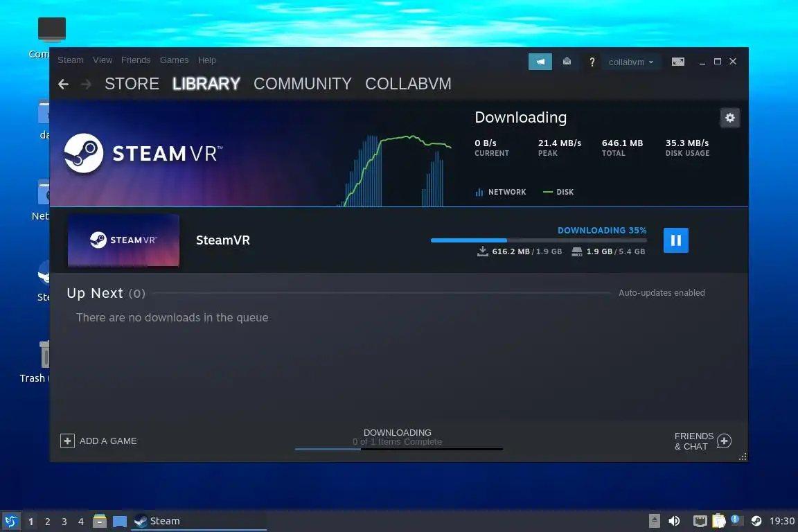Screen dimensions: 798x532
Task: Switch to Big Picture mode icon
Action: point(678,62)
